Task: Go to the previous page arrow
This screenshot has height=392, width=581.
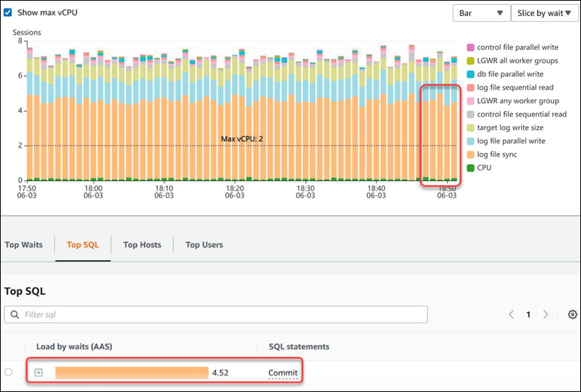Action: click(511, 314)
